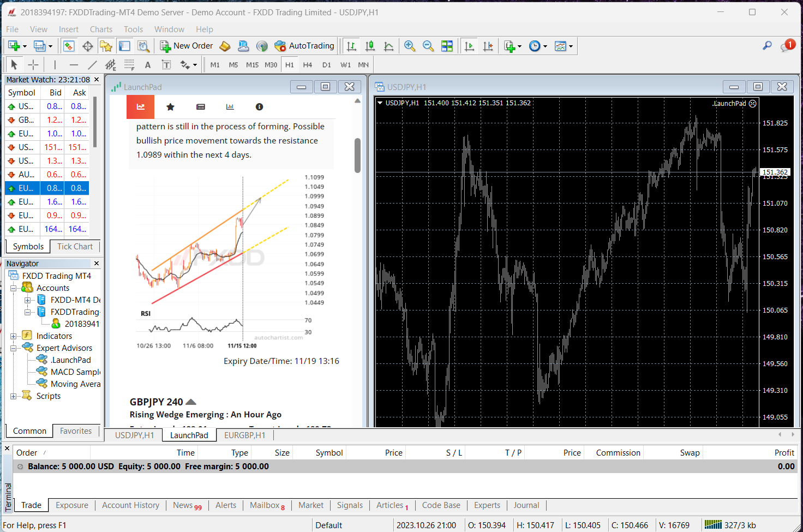This screenshot has width=803, height=532.
Task: Toggle the AutoTrading button
Action: (x=304, y=46)
